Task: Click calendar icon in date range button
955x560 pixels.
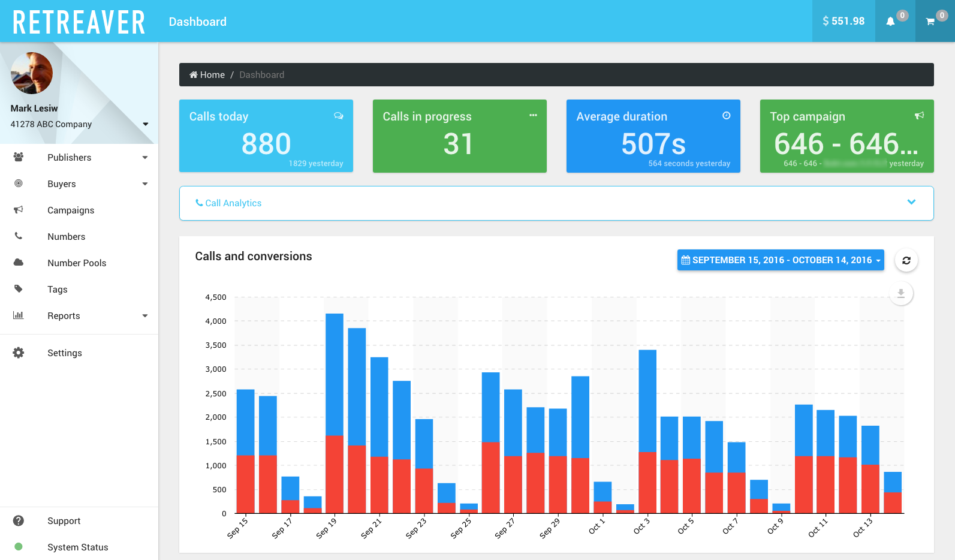Action: [x=686, y=260]
